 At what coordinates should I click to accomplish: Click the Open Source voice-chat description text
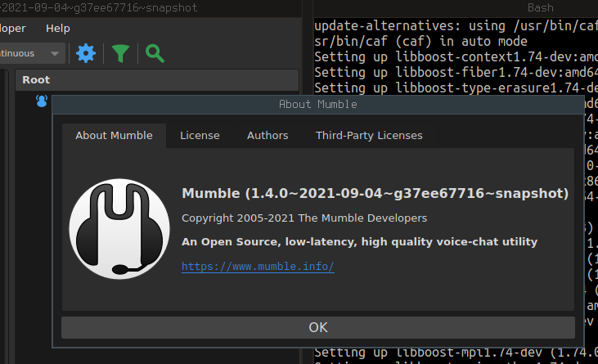(360, 241)
